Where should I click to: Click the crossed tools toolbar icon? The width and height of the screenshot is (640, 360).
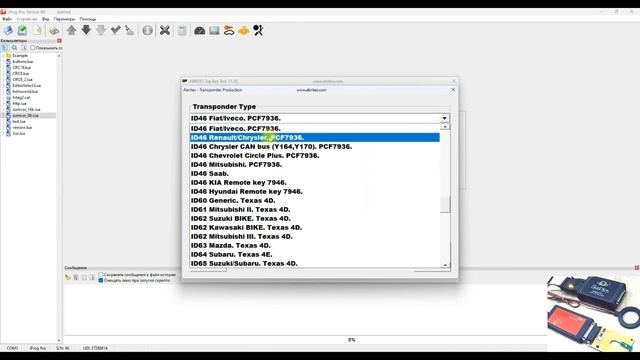(x=165, y=30)
